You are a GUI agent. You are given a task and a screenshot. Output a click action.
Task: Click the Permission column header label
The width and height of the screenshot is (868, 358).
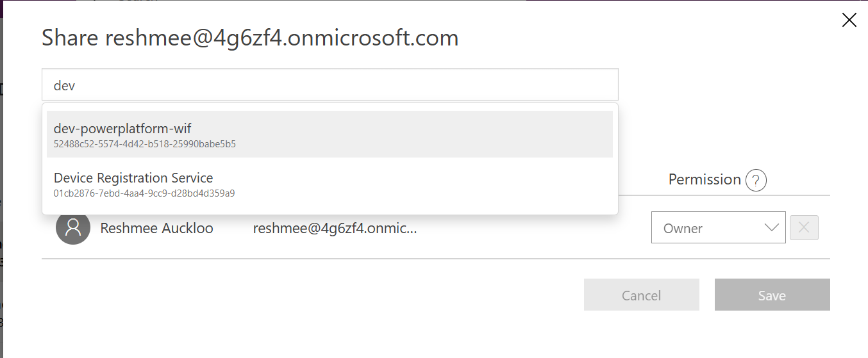[x=705, y=180]
